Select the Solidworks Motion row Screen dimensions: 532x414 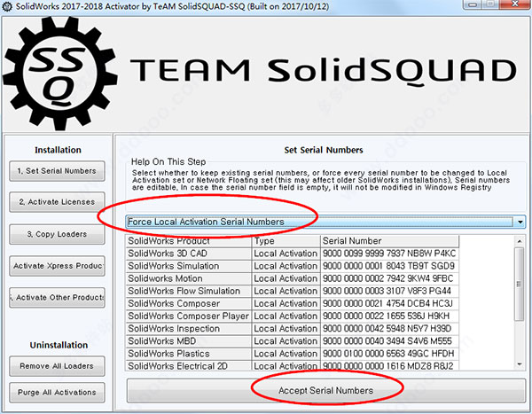292,278
